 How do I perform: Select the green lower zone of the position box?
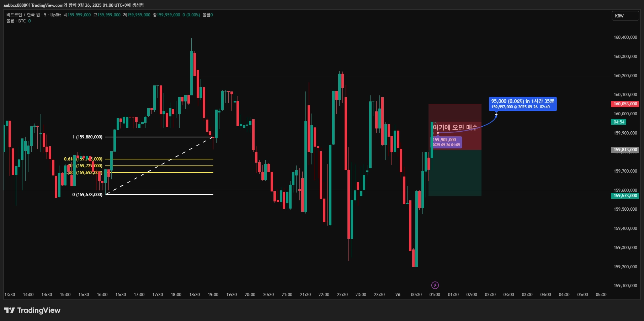click(455, 173)
